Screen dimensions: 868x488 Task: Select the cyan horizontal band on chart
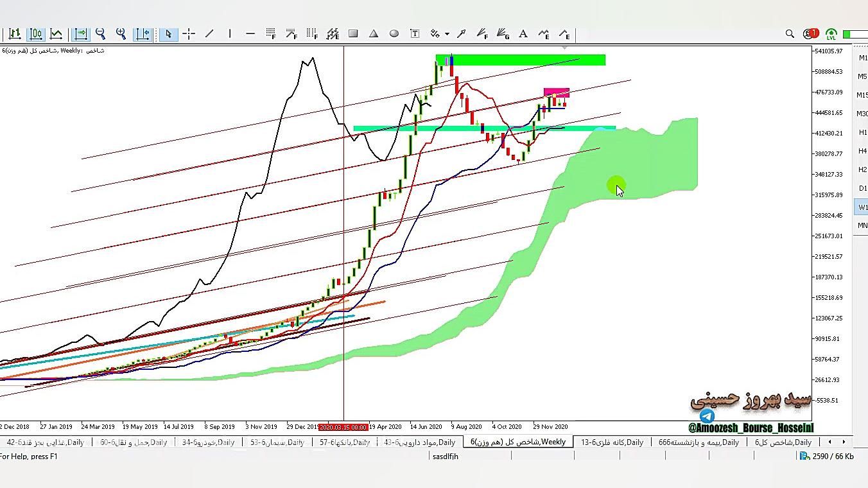tap(485, 128)
